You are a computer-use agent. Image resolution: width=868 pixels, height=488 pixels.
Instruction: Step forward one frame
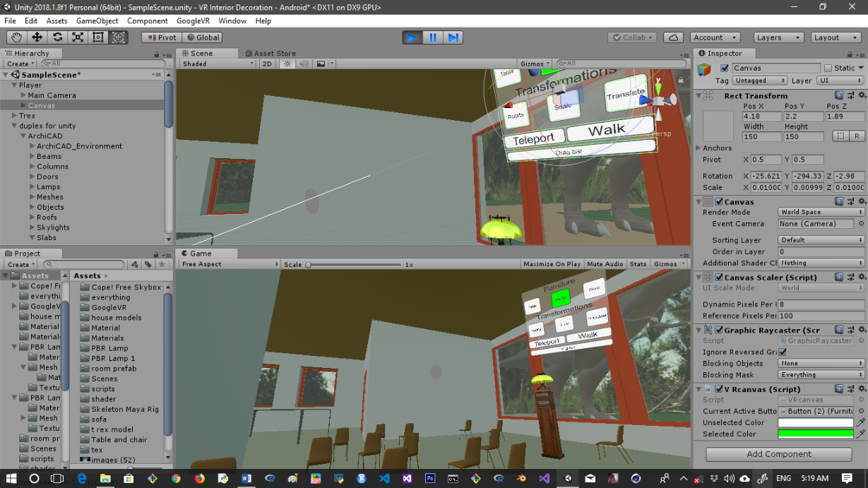click(453, 37)
